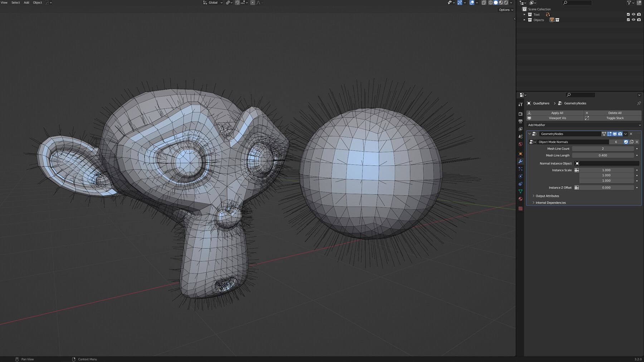Expand the Text collection in the outliner

(525, 14)
